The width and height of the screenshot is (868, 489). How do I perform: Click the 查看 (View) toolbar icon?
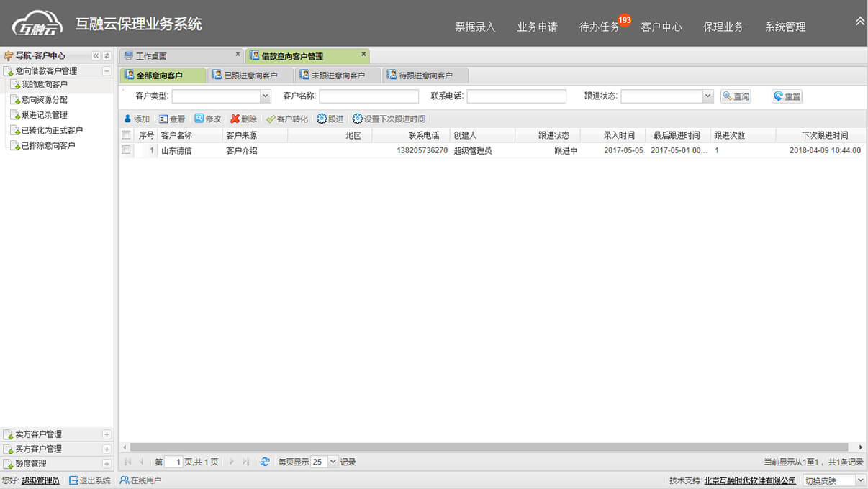point(163,119)
